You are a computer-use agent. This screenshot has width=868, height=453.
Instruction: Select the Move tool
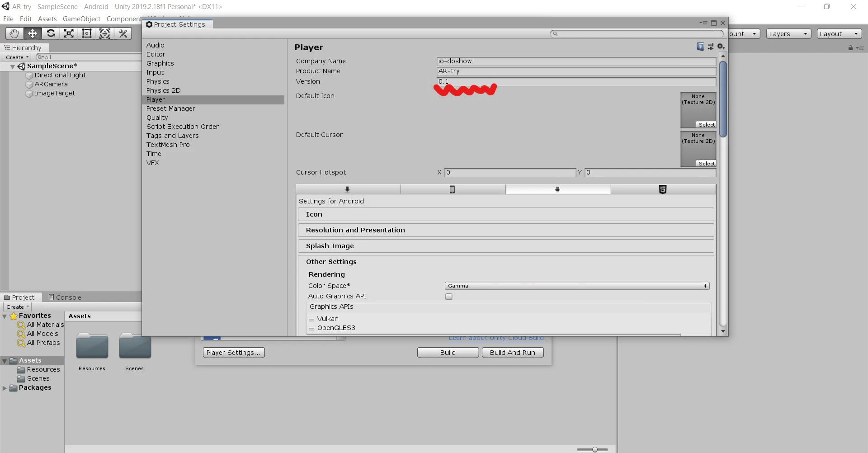click(33, 33)
